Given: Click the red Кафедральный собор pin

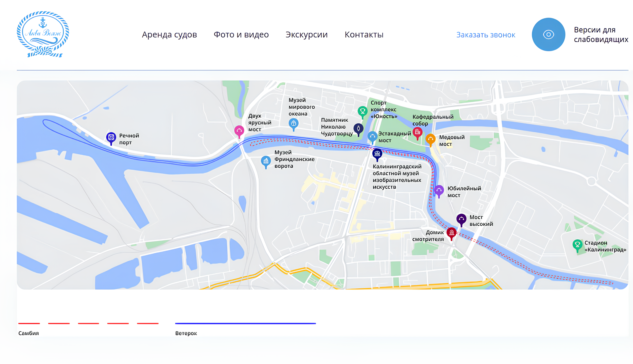Looking at the screenshot, I should (417, 132).
